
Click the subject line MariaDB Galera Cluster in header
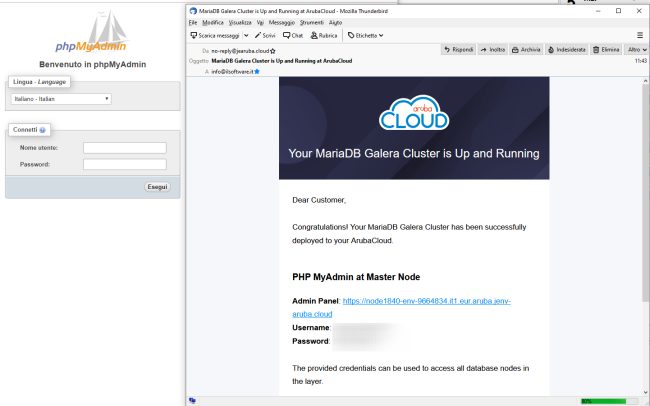281,61
